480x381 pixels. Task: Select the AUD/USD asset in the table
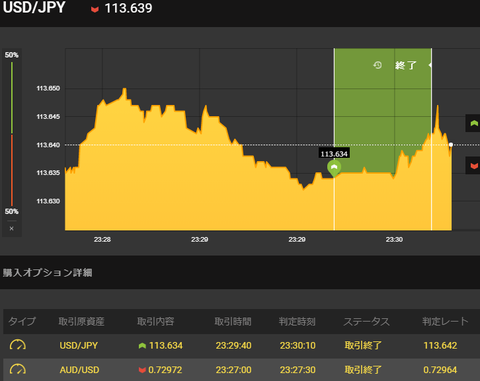pos(79,370)
